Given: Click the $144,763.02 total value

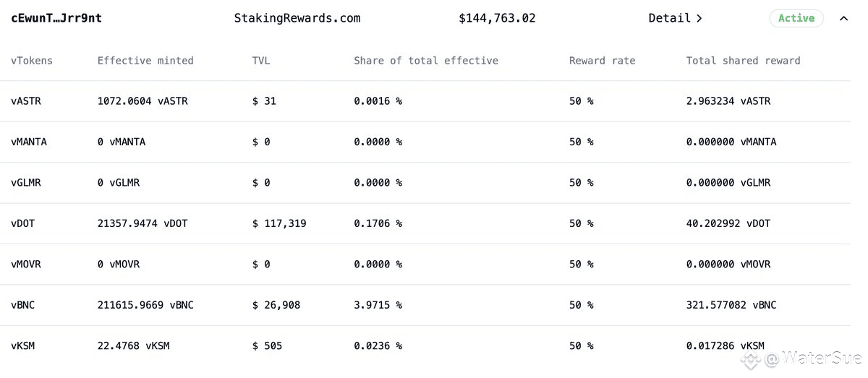Looking at the screenshot, I should (x=497, y=18).
